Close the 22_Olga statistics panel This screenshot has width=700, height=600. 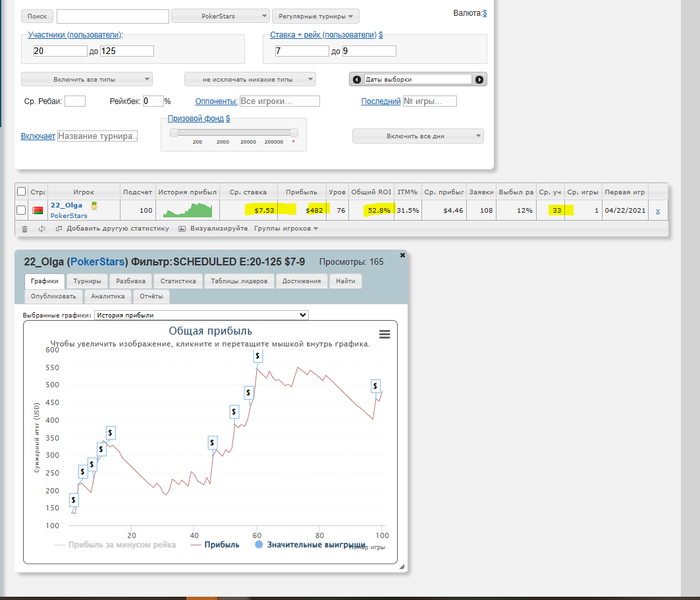(x=403, y=256)
